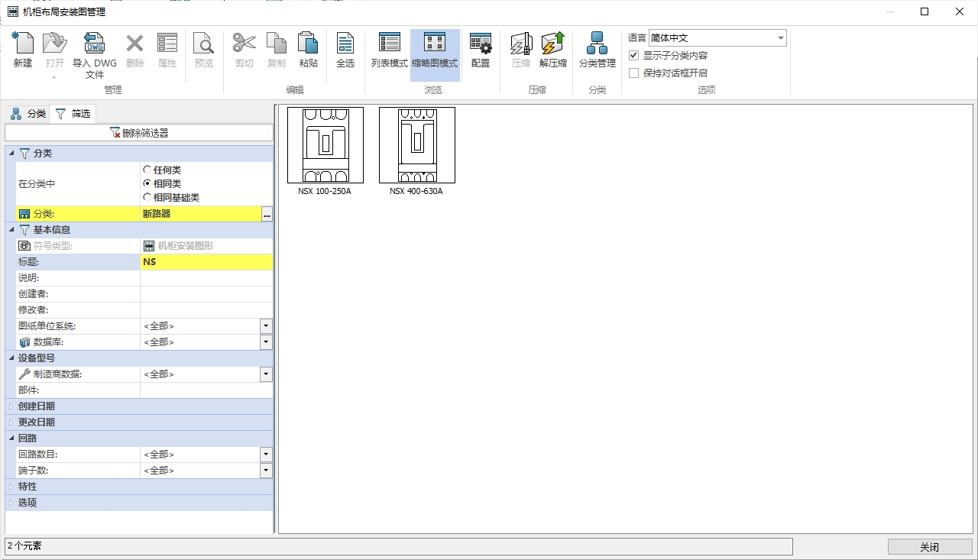Click the 关闭 button
The height and width of the screenshot is (560, 978).
point(929,547)
